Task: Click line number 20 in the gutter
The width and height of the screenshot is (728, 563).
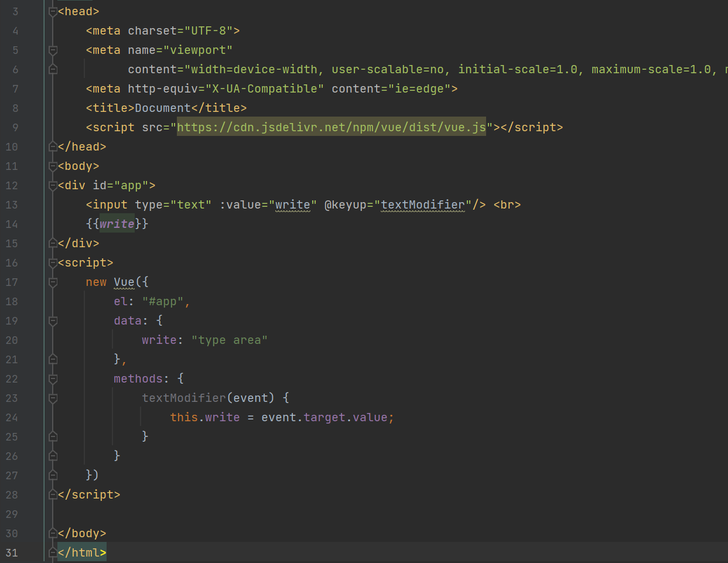Action: (x=12, y=340)
